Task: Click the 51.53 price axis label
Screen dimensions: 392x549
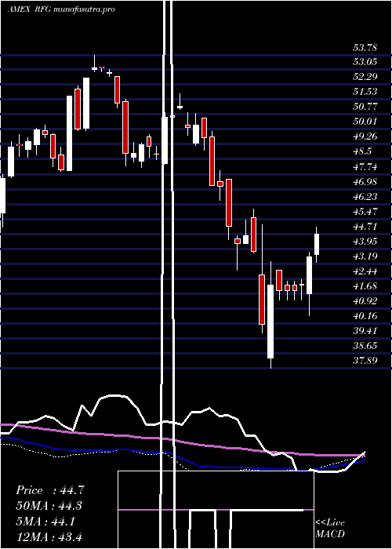Action: [365, 92]
